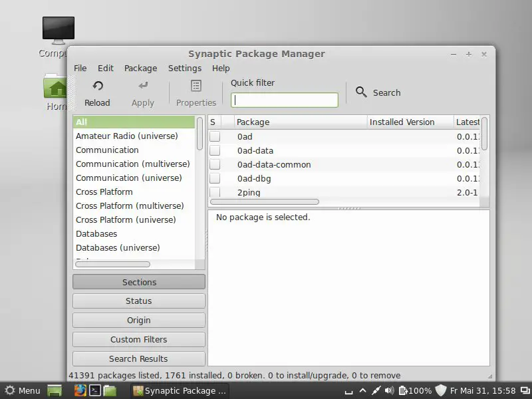Click the battery 100% tray indicator
This screenshot has height=399, width=532.
click(x=415, y=391)
